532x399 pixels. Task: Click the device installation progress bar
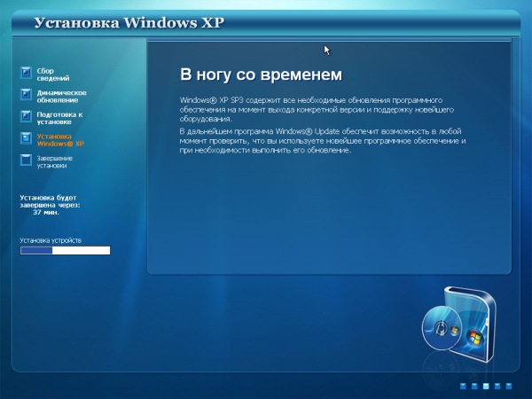tap(65, 251)
